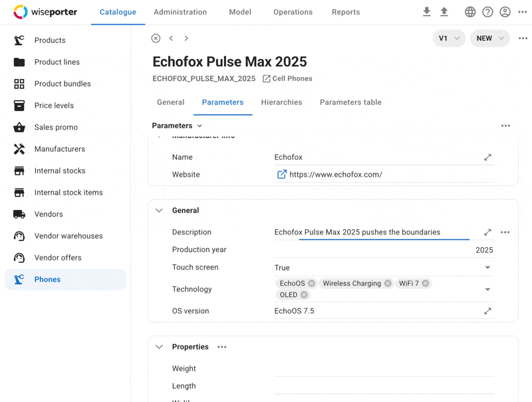Screen dimensions: 532x402
Task: Switch to the Catalogue menu
Action: pyautogui.click(x=118, y=12)
